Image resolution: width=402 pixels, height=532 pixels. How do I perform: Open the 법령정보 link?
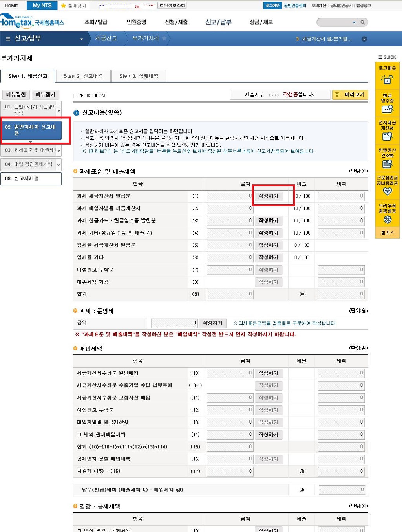click(364, 6)
